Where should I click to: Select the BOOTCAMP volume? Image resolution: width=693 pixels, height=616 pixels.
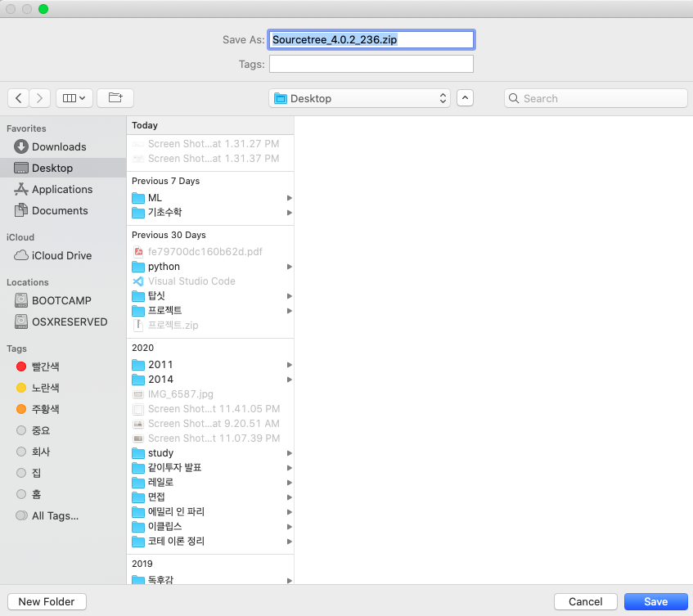(x=61, y=300)
